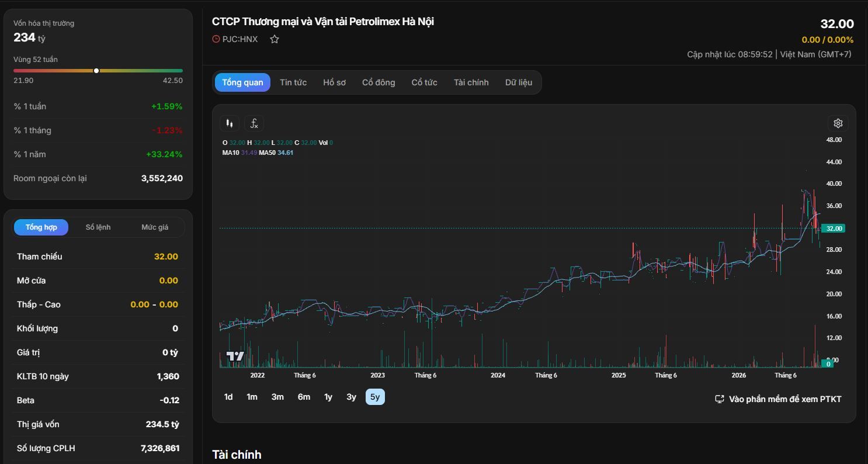Click Số lượng CPLH value 7,326,861
This screenshot has height=464, width=868.
pos(160,448)
